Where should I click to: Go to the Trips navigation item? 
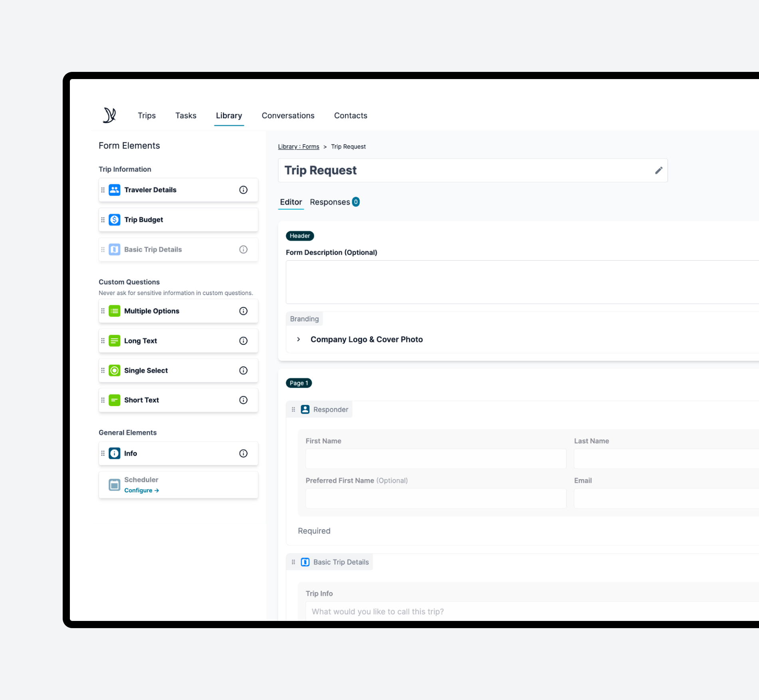[x=147, y=116]
